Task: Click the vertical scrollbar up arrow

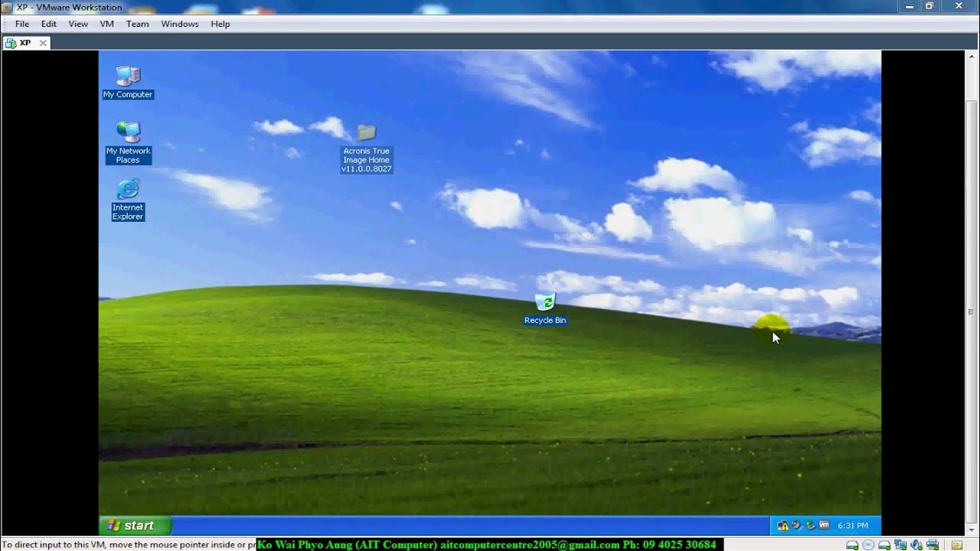Action: (972, 57)
